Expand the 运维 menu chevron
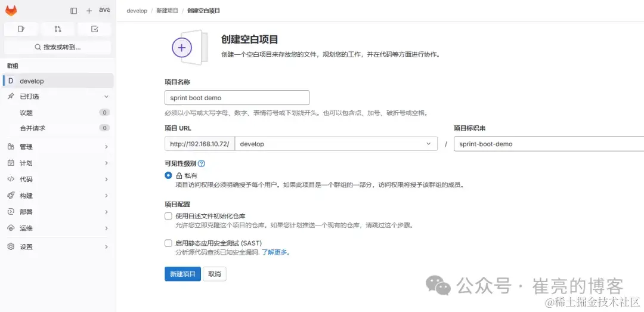The height and width of the screenshot is (312, 644). point(106,228)
